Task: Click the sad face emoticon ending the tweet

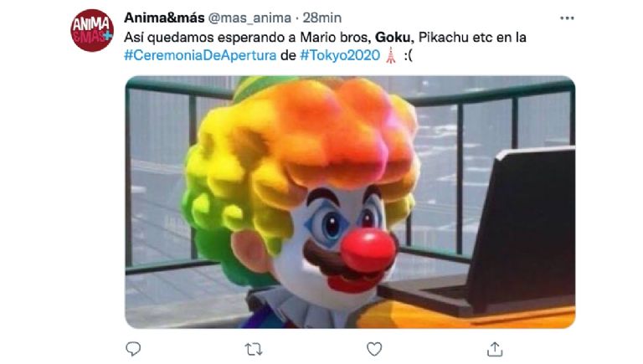Action: coord(407,56)
